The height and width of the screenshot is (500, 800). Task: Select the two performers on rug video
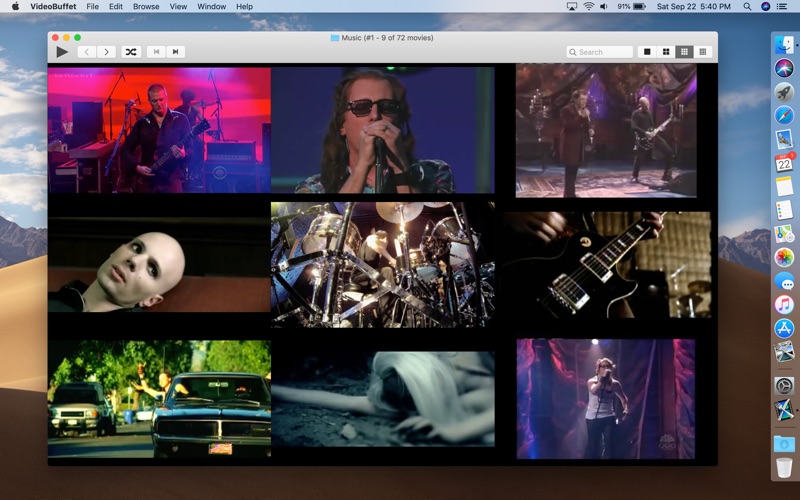pos(606,130)
